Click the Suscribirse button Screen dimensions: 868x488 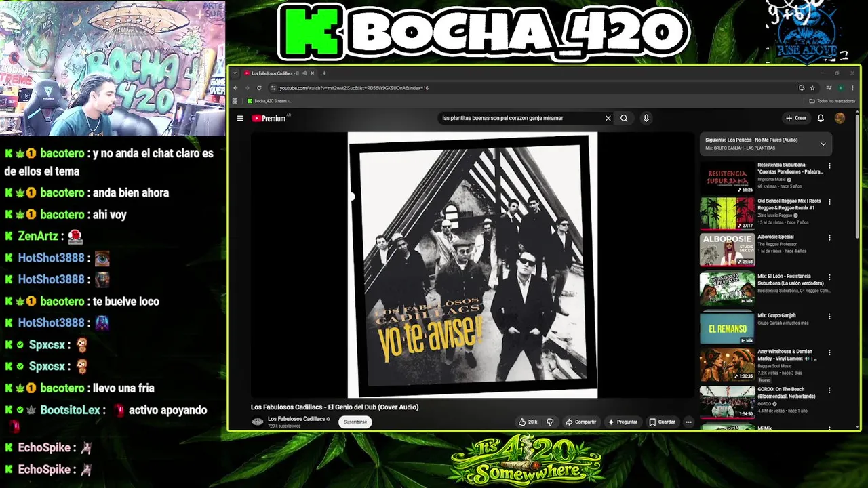[355, 422]
